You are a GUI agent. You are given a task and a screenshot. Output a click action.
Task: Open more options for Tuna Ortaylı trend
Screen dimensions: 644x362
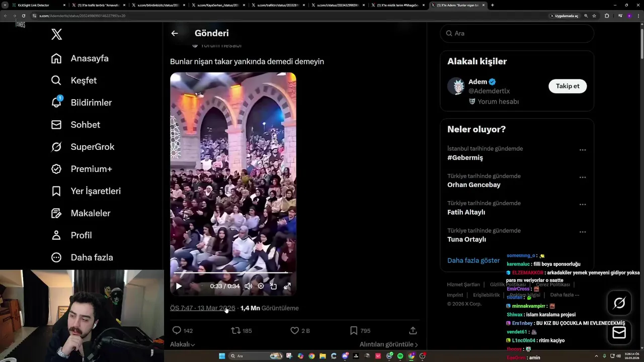pos(583,232)
